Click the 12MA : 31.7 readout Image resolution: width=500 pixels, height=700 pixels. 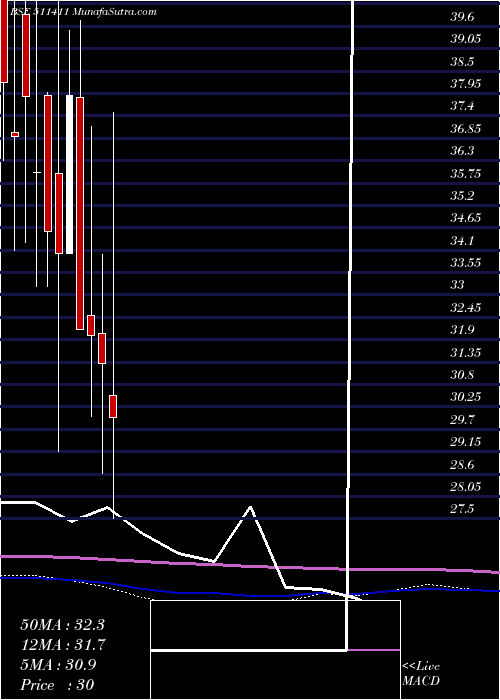point(62,645)
